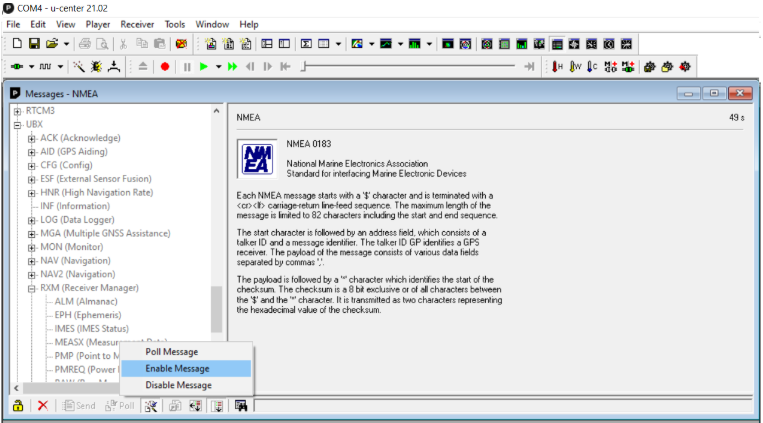Viewport: 763px width, 423px height.
Task: Select MON (Monitor) in the tree
Action: [x=72, y=247]
